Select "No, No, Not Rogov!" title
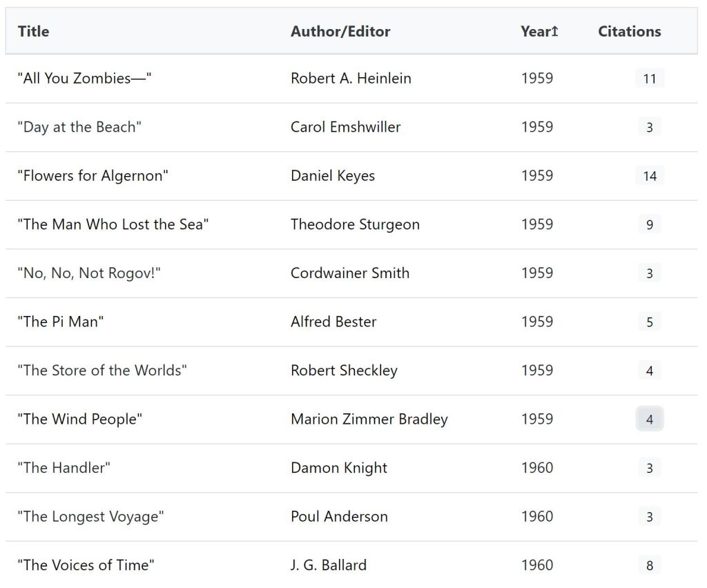 click(x=89, y=273)
